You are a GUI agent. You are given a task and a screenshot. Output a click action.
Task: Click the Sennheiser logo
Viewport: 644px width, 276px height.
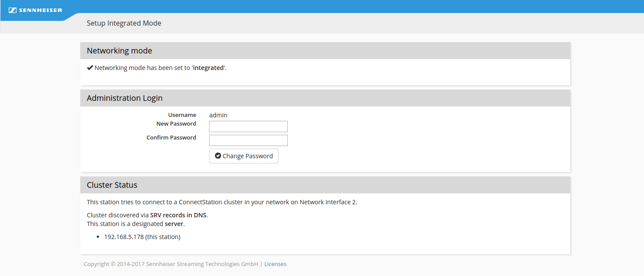pyautogui.click(x=36, y=10)
